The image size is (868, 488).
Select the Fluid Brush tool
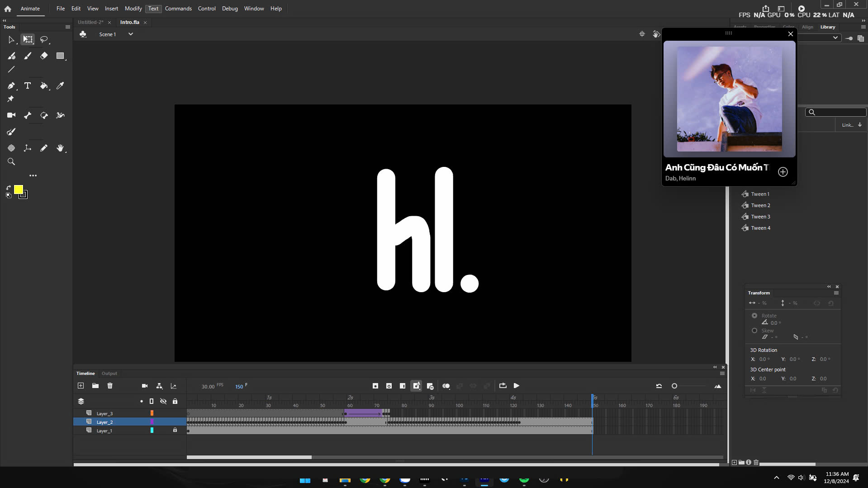coord(11,56)
